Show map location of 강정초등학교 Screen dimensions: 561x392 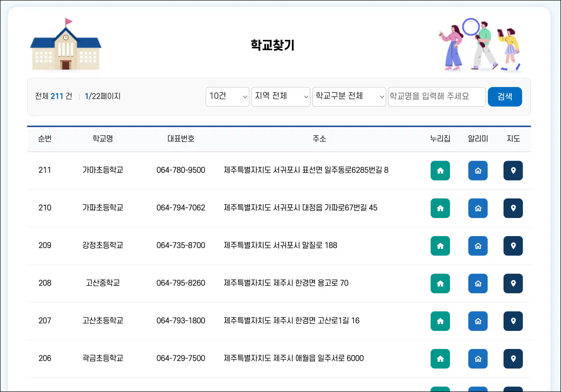pyautogui.click(x=513, y=246)
